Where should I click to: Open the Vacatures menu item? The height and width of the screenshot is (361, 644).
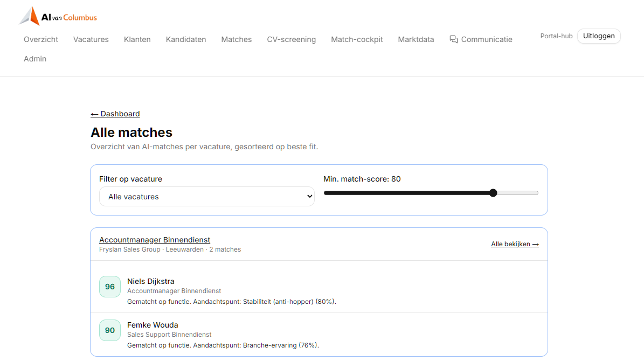click(91, 39)
